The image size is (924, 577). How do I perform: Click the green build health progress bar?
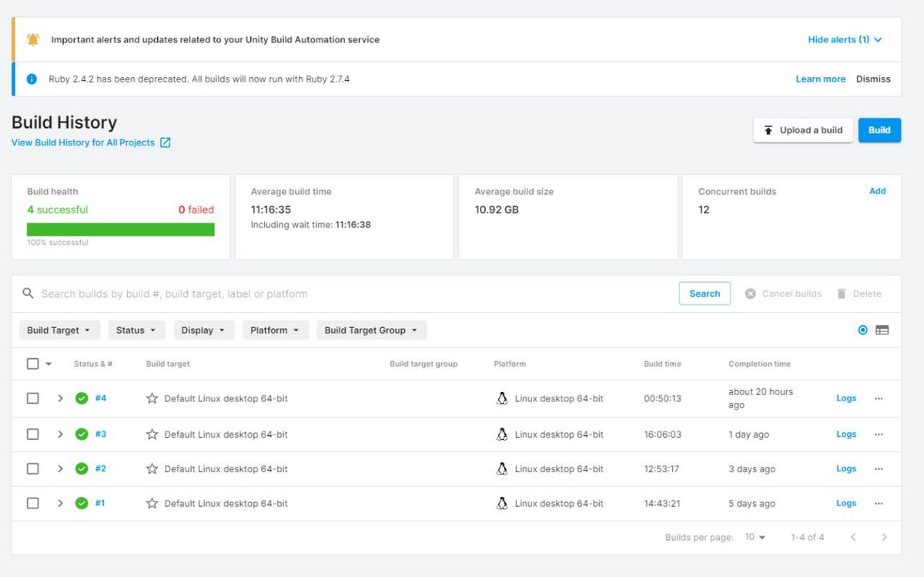(121, 230)
